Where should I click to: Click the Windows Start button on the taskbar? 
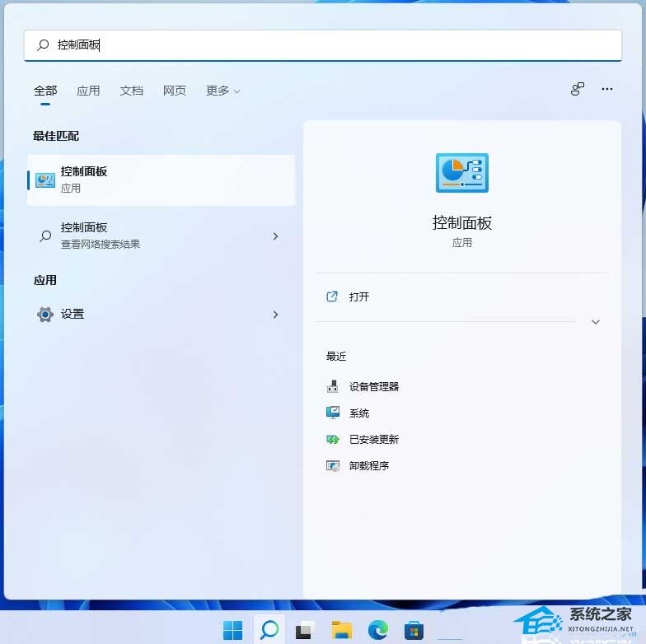[233, 630]
